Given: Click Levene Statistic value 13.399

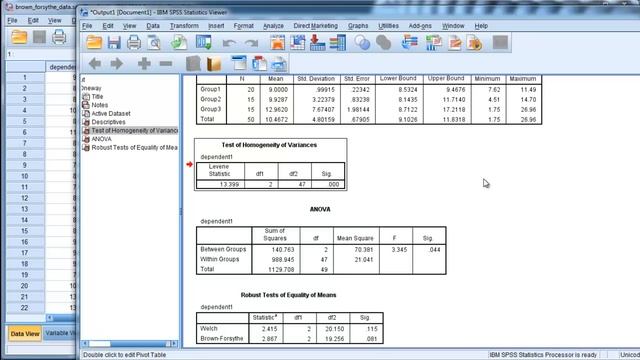Looking at the screenshot, I should click(229, 184).
